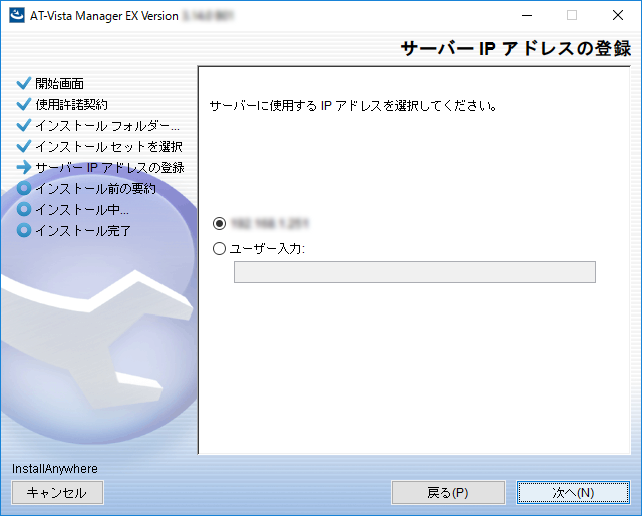Click the 使用許諾契約 checkmark icon
Viewport: 642px width, 516px height.
[x=24, y=104]
